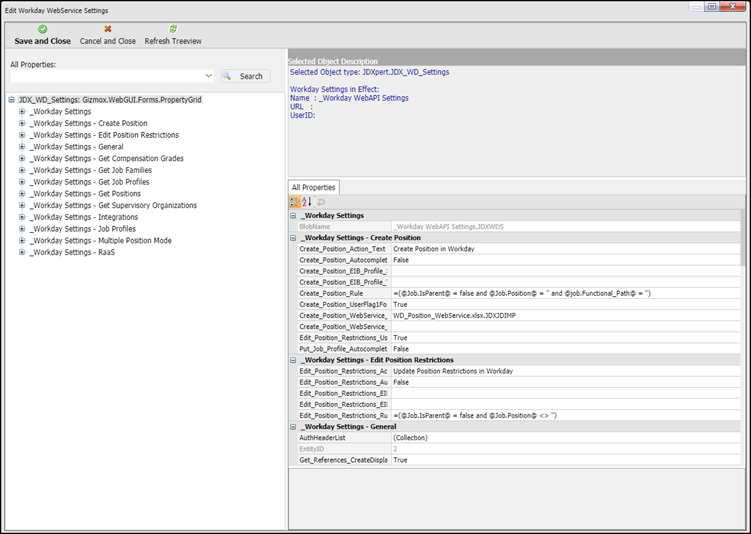Click True value of Edit_Position_Restrictions_Us row
This screenshot has width=751, height=534.
click(x=566, y=338)
